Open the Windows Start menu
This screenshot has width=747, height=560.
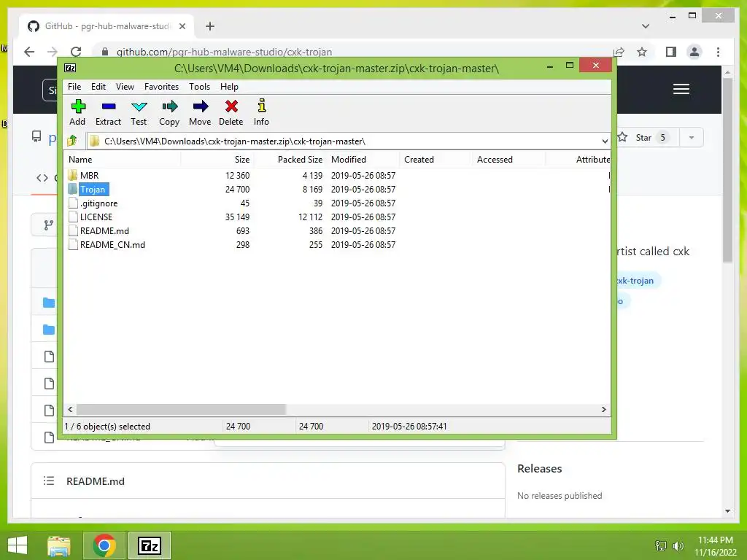pyautogui.click(x=18, y=545)
